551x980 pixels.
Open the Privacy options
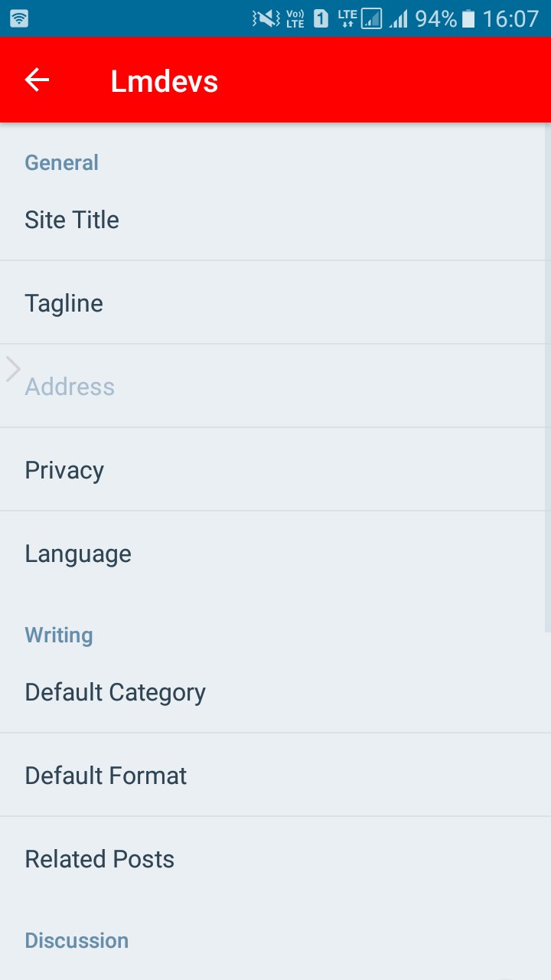coord(275,469)
